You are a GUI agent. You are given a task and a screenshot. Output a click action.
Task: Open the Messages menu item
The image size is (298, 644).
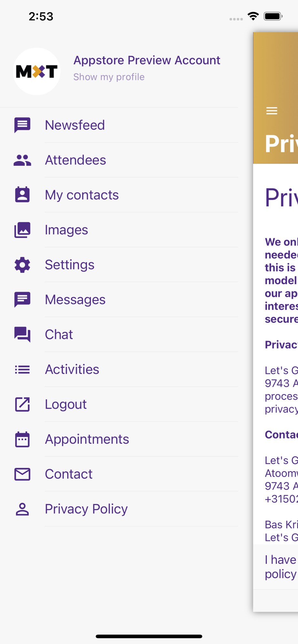click(x=75, y=299)
